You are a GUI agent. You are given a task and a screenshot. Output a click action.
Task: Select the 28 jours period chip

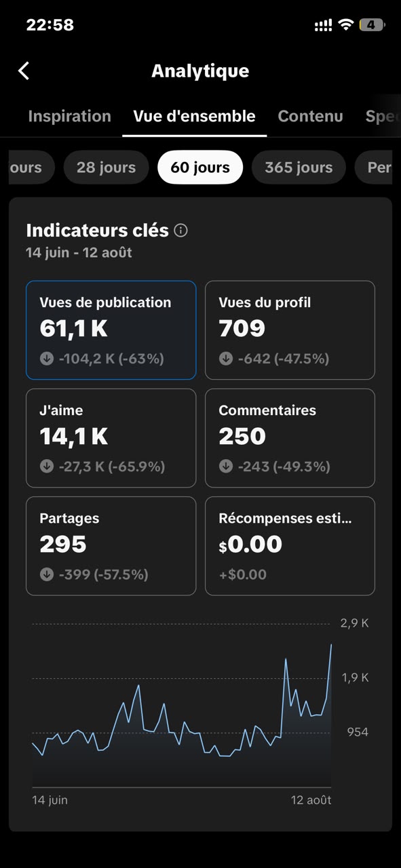click(x=106, y=167)
